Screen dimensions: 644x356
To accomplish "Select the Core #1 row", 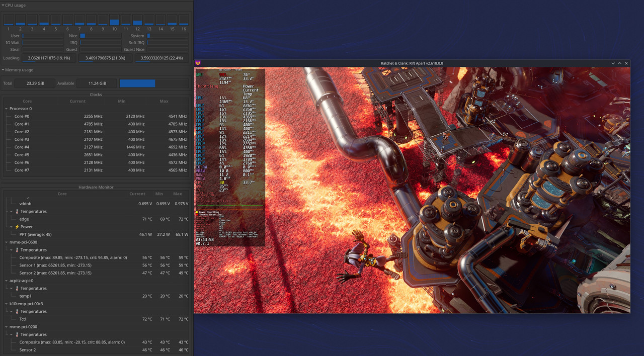I will tap(97, 124).
